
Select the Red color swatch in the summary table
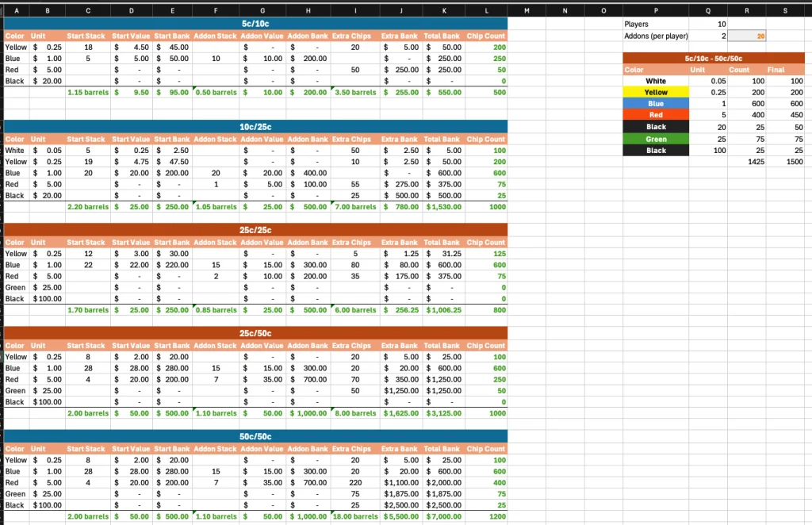656,115
